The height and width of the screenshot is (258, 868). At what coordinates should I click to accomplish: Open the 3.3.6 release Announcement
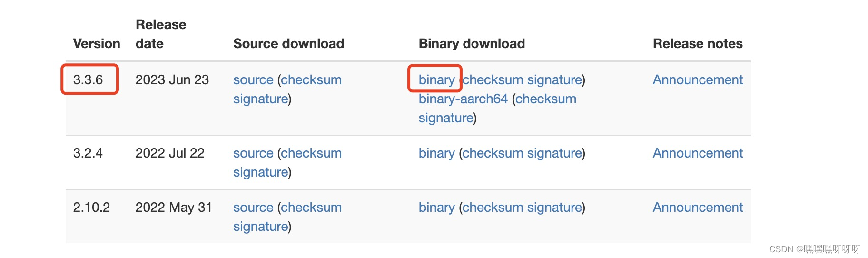coord(698,80)
